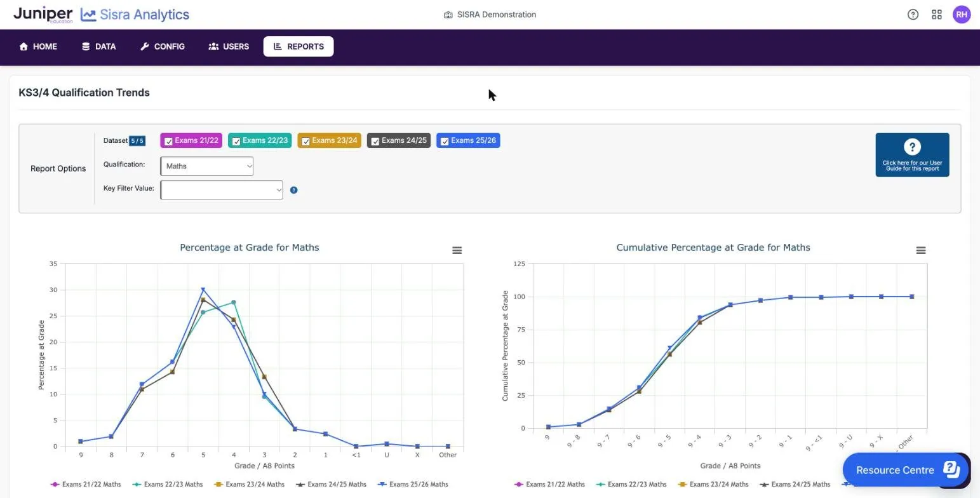Screen dimensions: 980x498
Task: Click the Key Filter Value info icon
Action: point(293,190)
